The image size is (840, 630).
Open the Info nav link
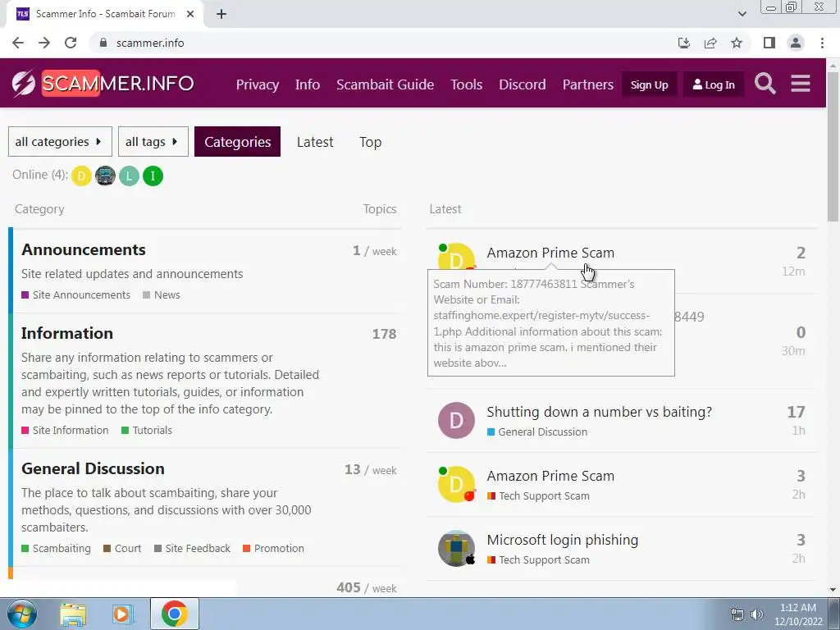(308, 84)
